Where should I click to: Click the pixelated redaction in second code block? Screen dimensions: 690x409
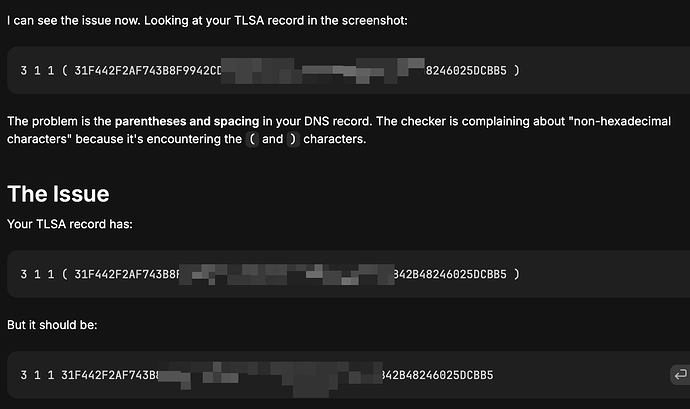click(x=286, y=274)
